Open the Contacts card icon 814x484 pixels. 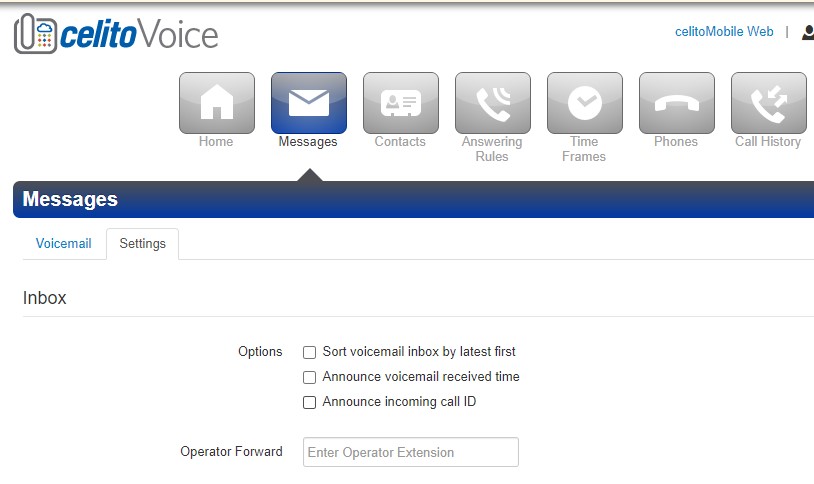tap(401, 103)
